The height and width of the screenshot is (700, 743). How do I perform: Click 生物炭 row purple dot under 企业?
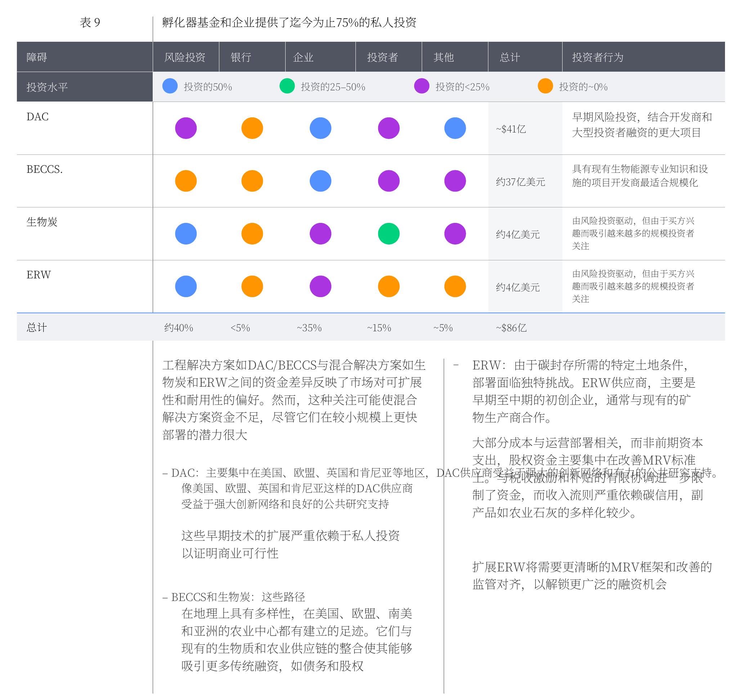coord(320,234)
